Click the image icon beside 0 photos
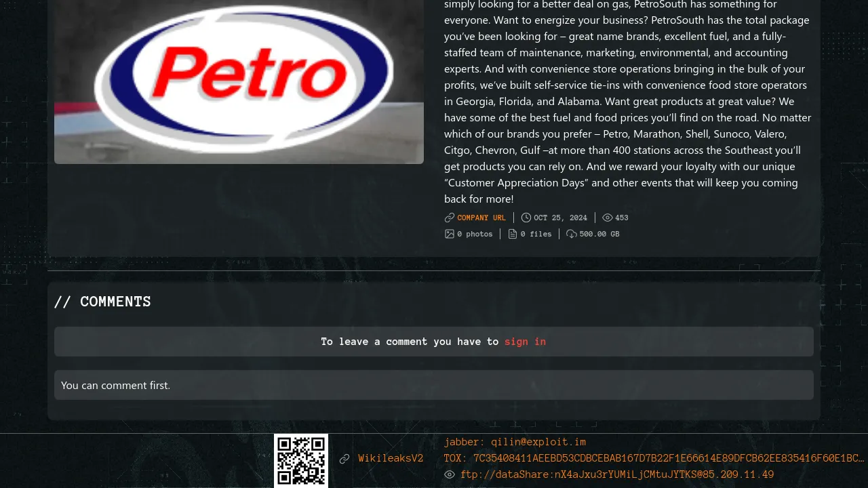Image resolution: width=868 pixels, height=488 pixels. tap(450, 234)
